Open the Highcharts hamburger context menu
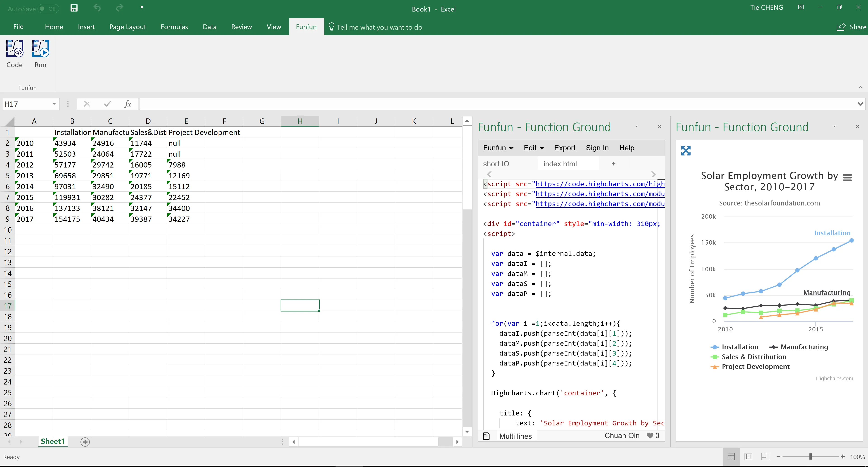 coord(847,178)
